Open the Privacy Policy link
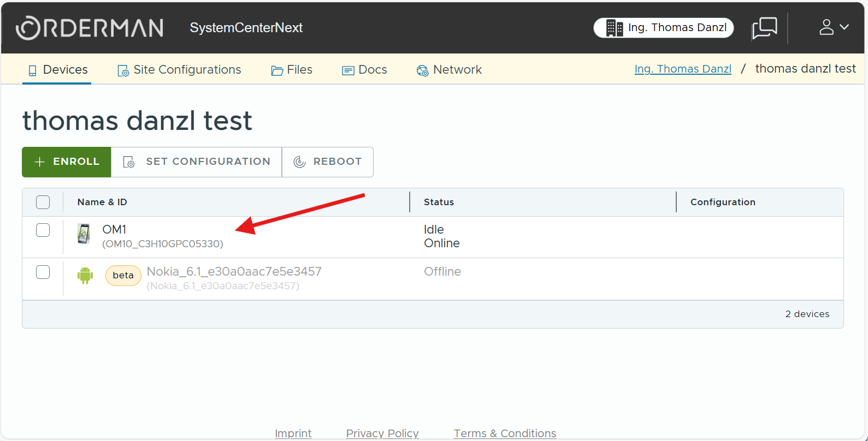 tap(382, 433)
